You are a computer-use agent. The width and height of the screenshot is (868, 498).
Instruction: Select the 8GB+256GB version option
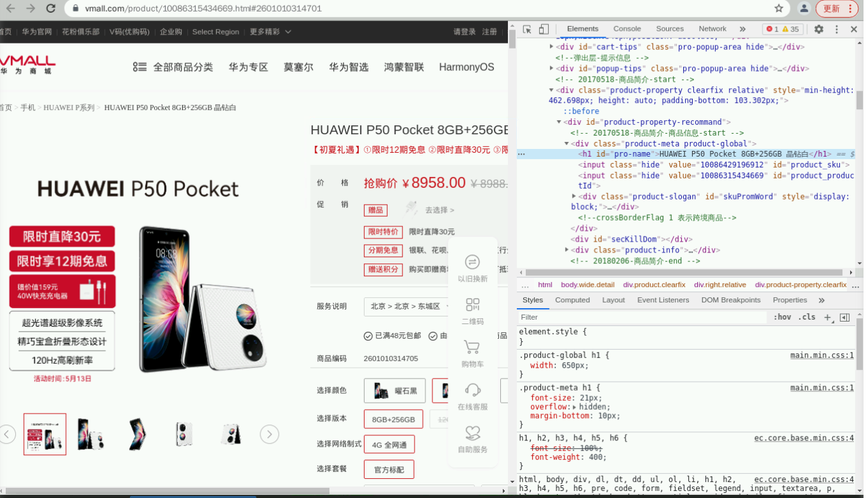[x=393, y=419]
